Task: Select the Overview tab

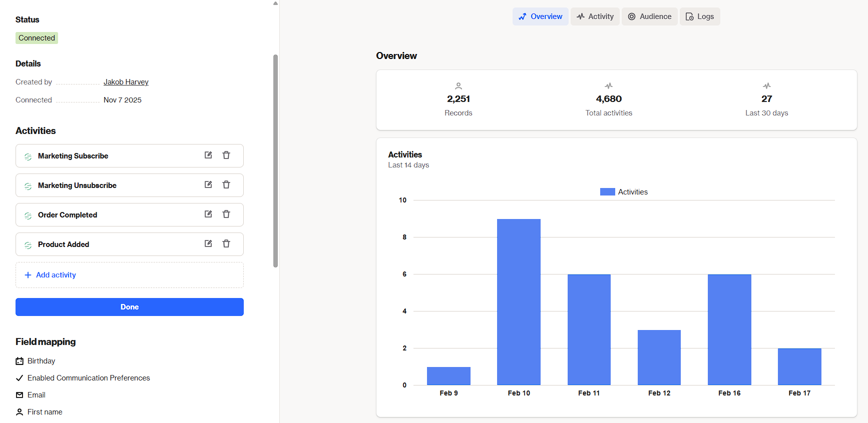Action: [x=540, y=16]
